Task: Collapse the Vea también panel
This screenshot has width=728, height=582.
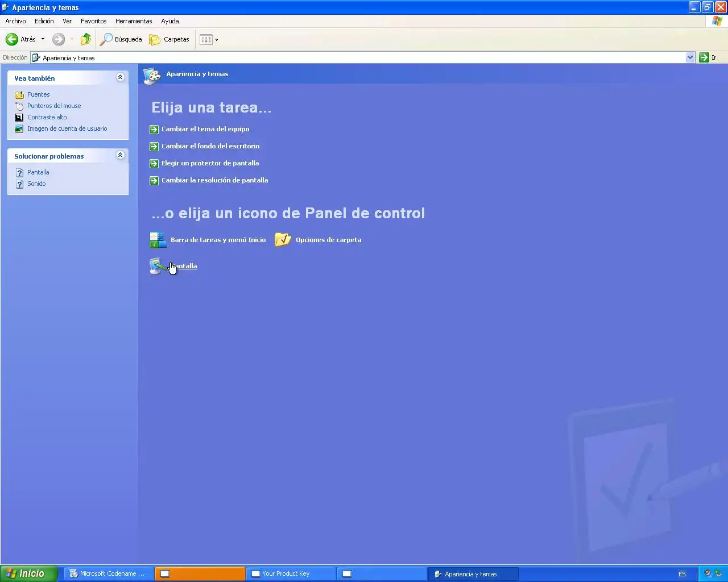Action: 120,77
